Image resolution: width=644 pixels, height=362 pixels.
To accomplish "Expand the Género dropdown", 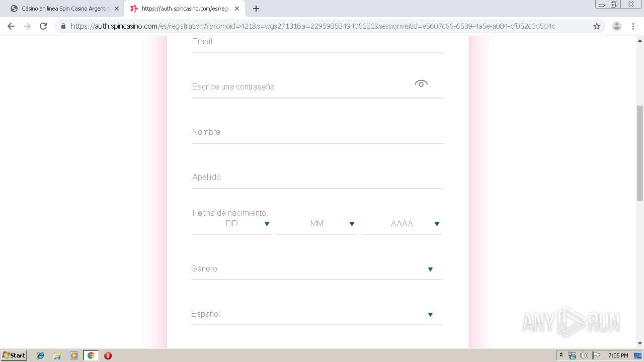I will pyautogui.click(x=317, y=269).
